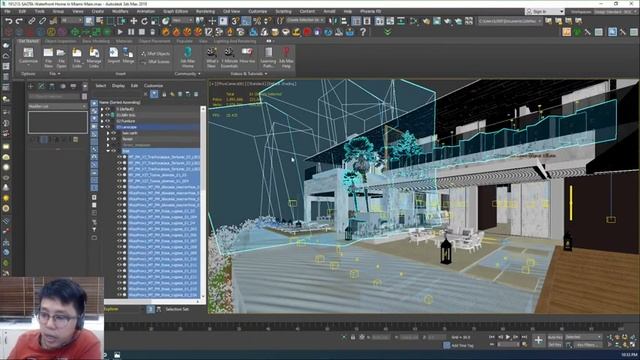Image resolution: width=640 pixels, height=360 pixels.
Task: Click the Align tool icon
Action: coord(344,21)
